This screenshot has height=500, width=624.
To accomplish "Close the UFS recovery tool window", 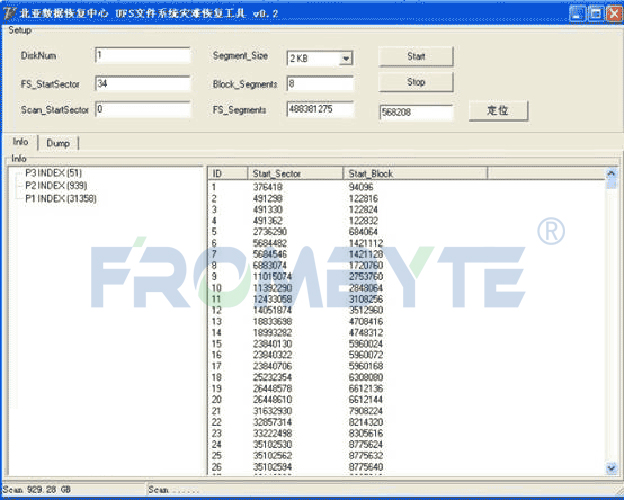I will [614, 14].
